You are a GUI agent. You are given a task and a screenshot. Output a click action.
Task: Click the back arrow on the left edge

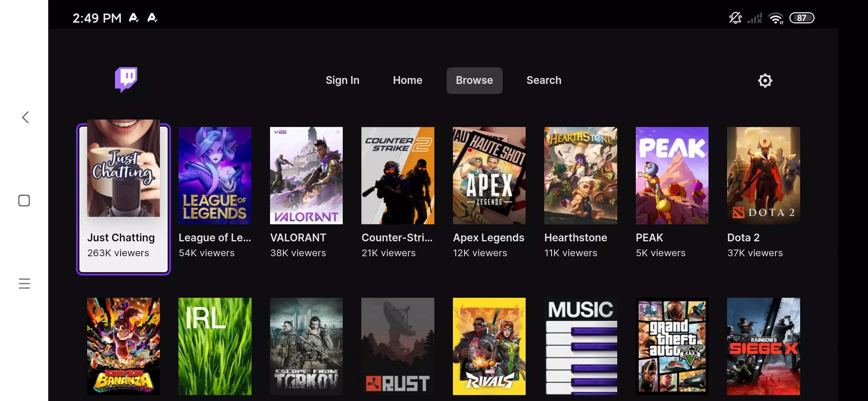click(24, 117)
